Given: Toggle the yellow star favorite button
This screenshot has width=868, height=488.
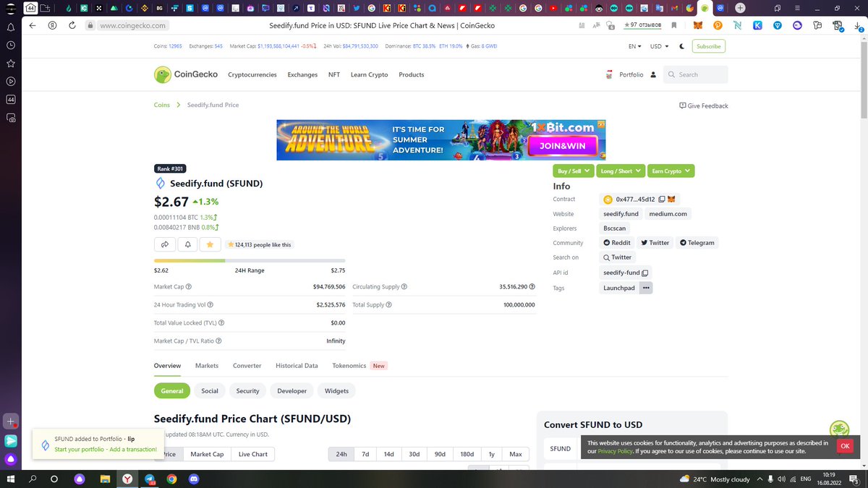Looking at the screenshot, I should (210, 244).
